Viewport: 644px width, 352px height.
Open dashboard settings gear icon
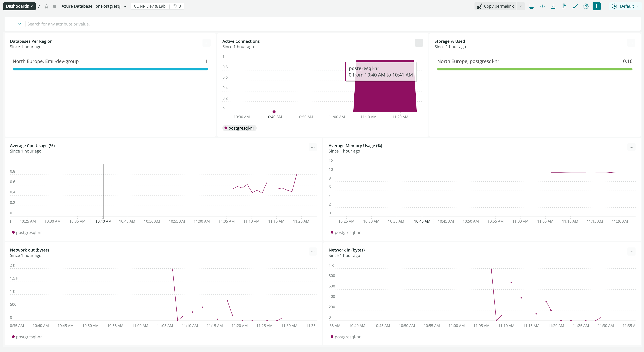click(585, 6)
